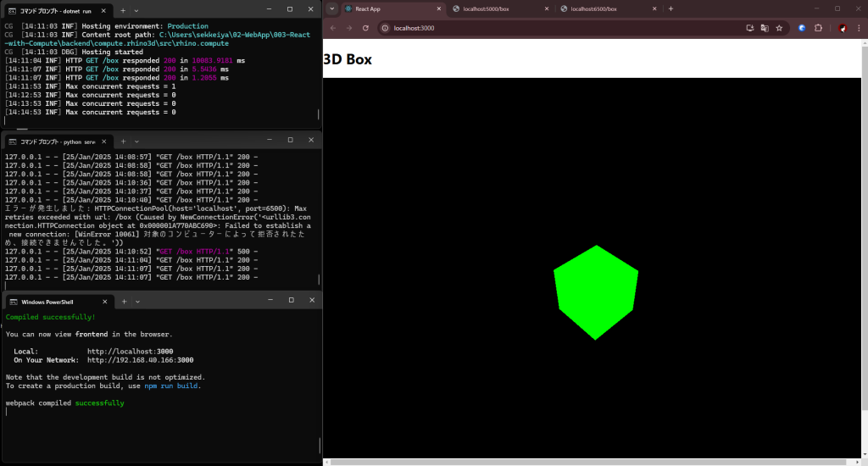
Task: Close the Windows PowerShell terminal tab
Action: (x=106, y=302)
